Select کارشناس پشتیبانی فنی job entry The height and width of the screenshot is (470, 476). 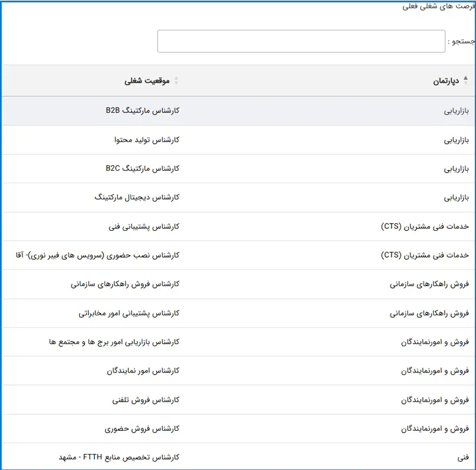point(144,227)
